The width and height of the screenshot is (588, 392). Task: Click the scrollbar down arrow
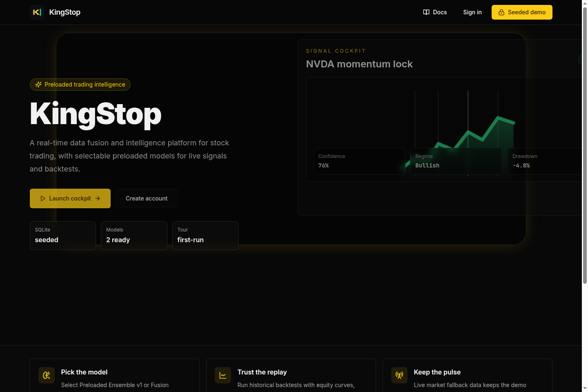[x=585, y=388]
